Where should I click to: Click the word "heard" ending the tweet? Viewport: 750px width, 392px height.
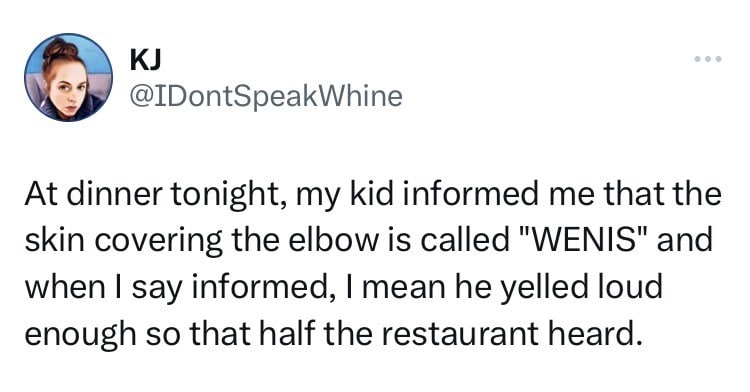pos(593,333)
